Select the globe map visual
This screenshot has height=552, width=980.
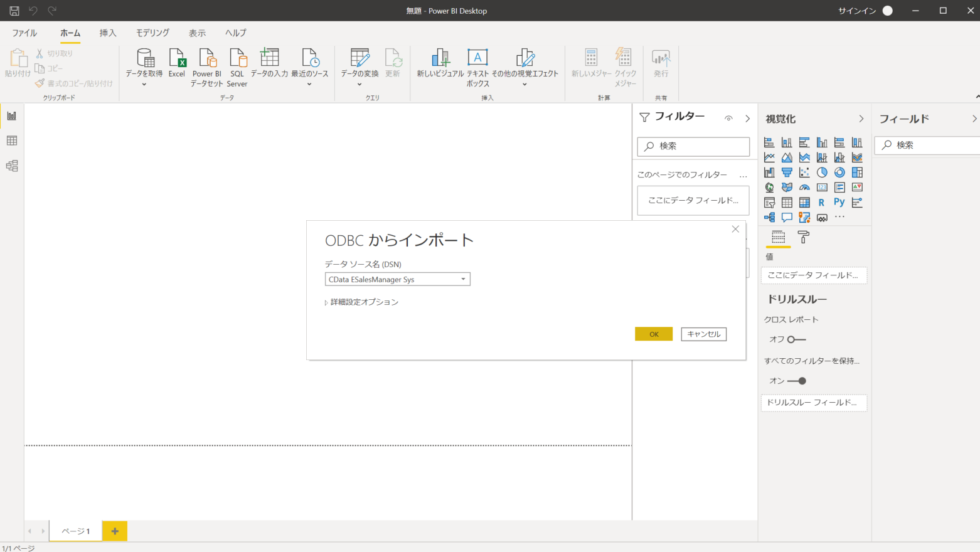click(769, 188)
